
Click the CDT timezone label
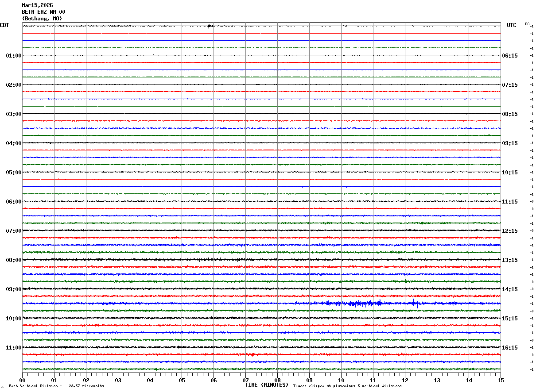(x=4, y=25)
